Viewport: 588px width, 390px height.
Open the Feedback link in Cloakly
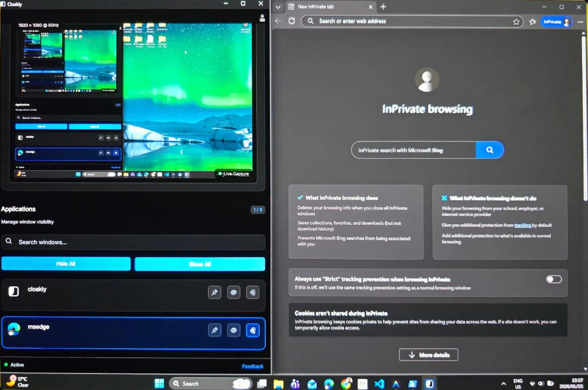click(x=252, y=366)
